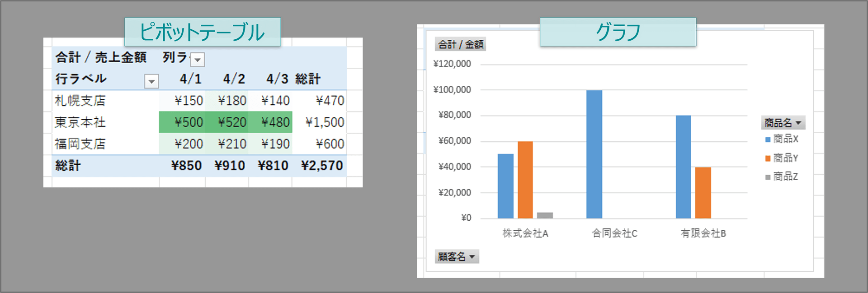Click the 商品X legend label

[786, 139]
